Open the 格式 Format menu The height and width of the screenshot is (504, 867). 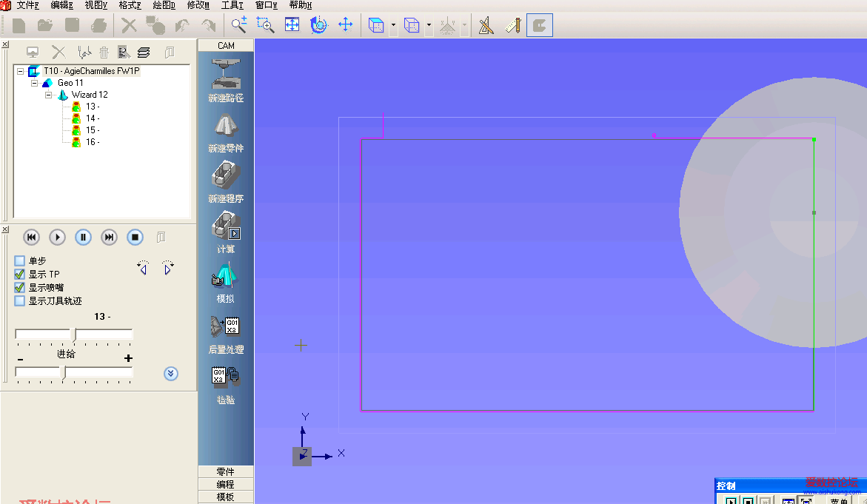(130, 5)
